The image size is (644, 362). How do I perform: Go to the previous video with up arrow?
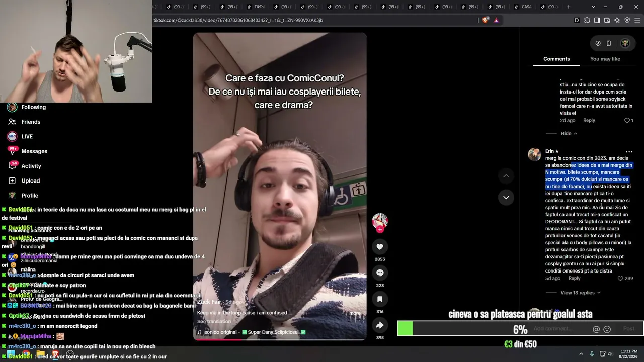[x=506, y=176]
